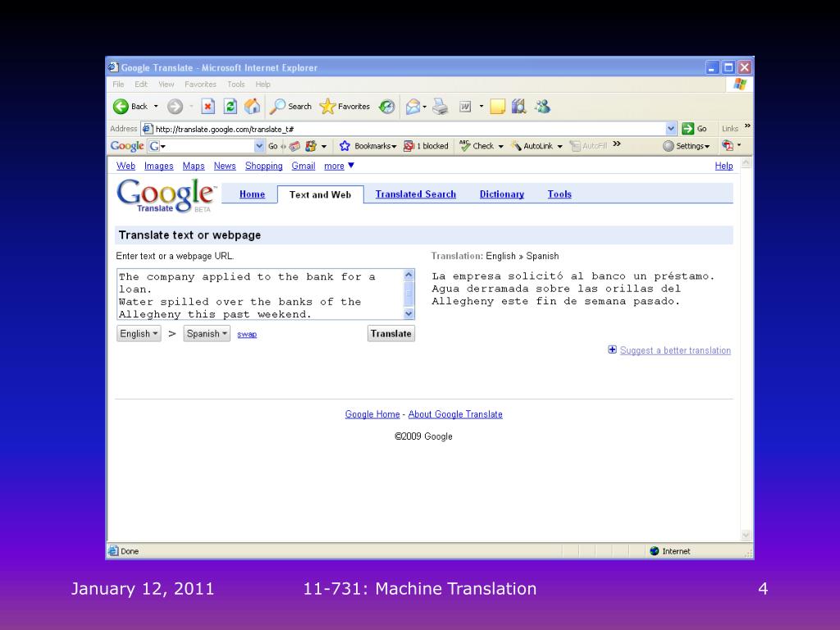Open the Back button history dropdown arrow

point(156,107)
